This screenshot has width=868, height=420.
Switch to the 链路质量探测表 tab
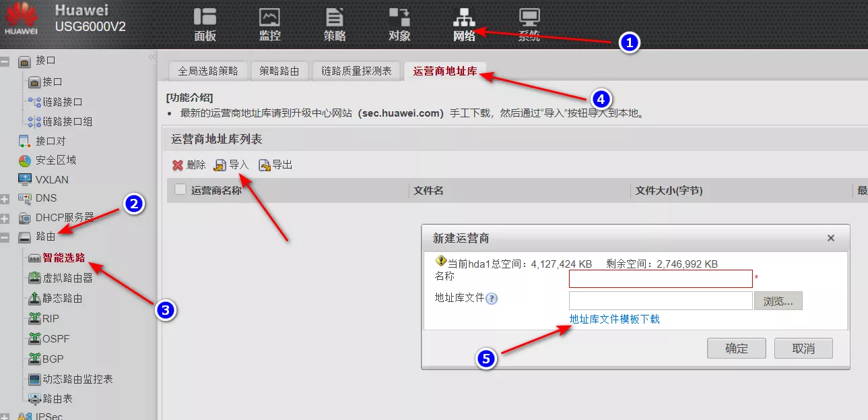click(x=356, y=71)
